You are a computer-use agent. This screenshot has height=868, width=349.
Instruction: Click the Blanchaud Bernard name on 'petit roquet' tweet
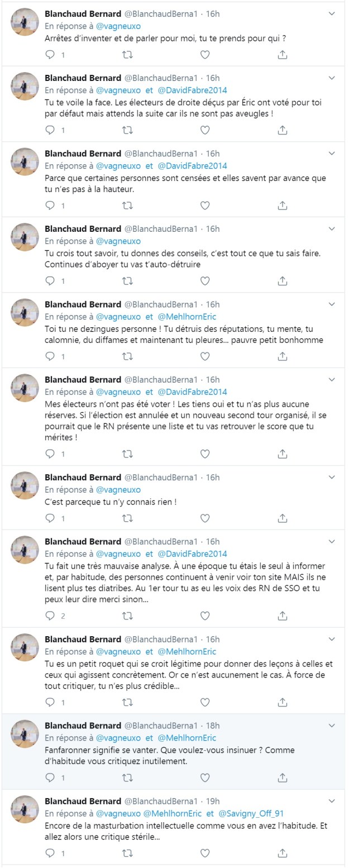[x=83, y=638]
